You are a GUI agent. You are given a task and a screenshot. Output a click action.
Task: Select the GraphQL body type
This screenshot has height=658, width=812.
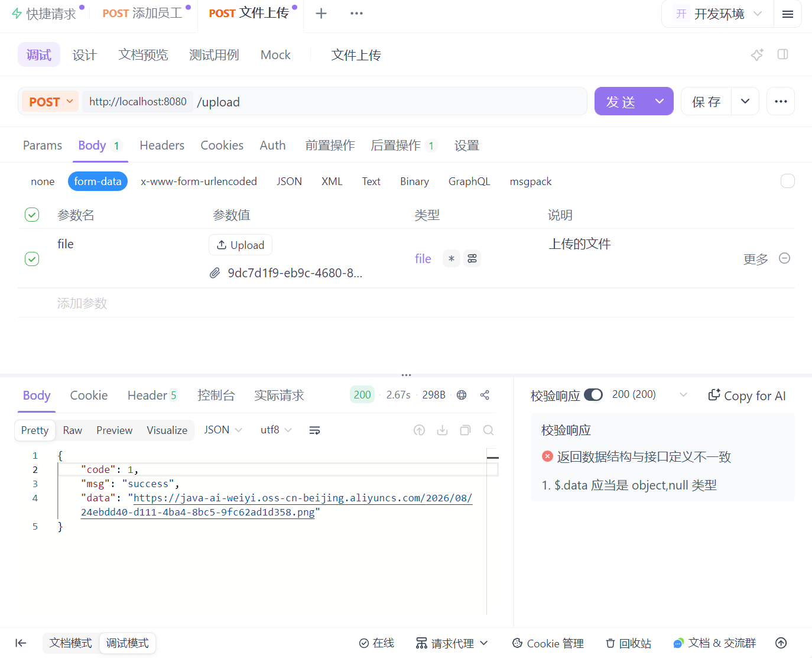point(469,181)
